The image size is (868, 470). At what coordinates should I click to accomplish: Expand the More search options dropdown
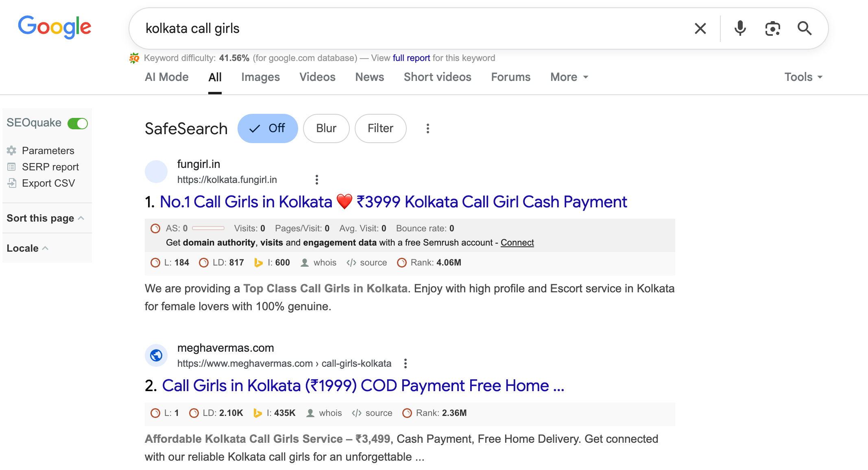[569, 77]
